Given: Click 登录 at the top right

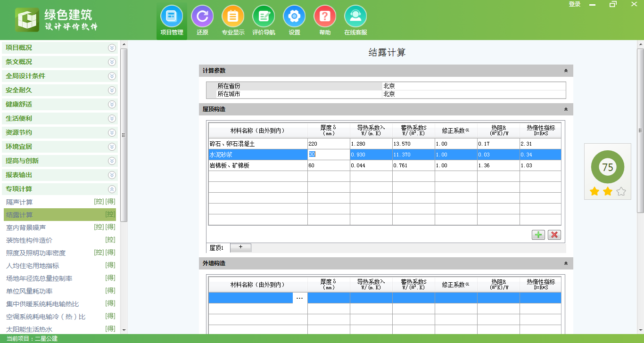Looking at the screenshot, I should click(x=575, y=4).
